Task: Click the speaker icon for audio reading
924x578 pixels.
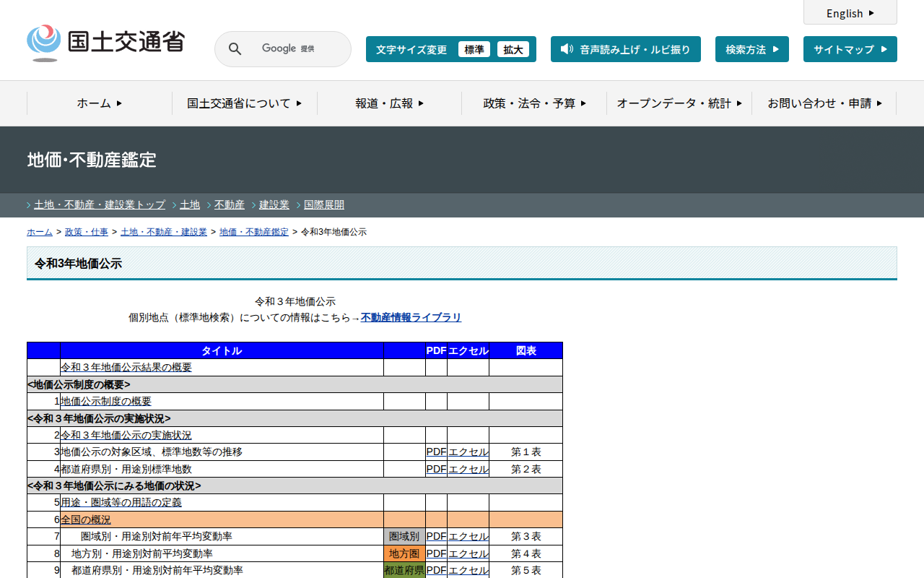Action: 567,49
